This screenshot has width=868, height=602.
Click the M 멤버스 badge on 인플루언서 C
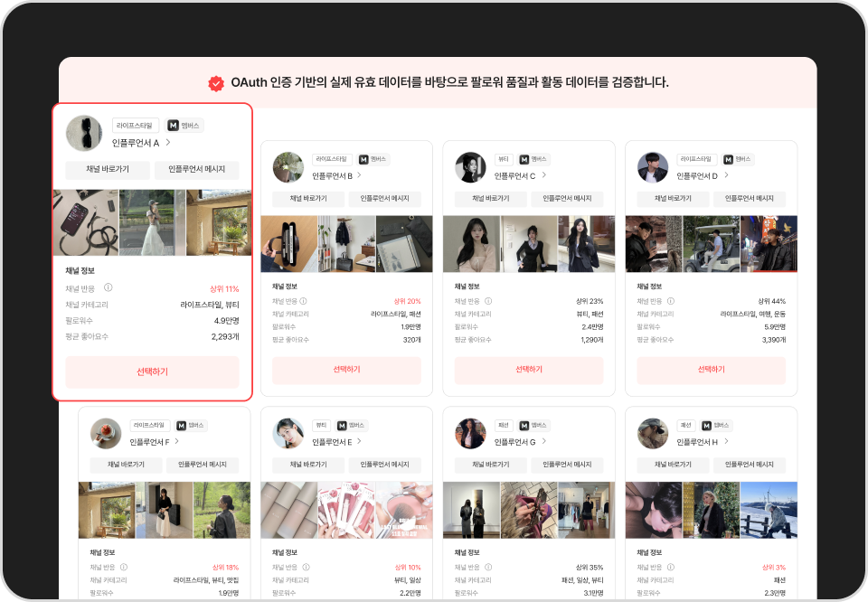(x=533, y=159)
